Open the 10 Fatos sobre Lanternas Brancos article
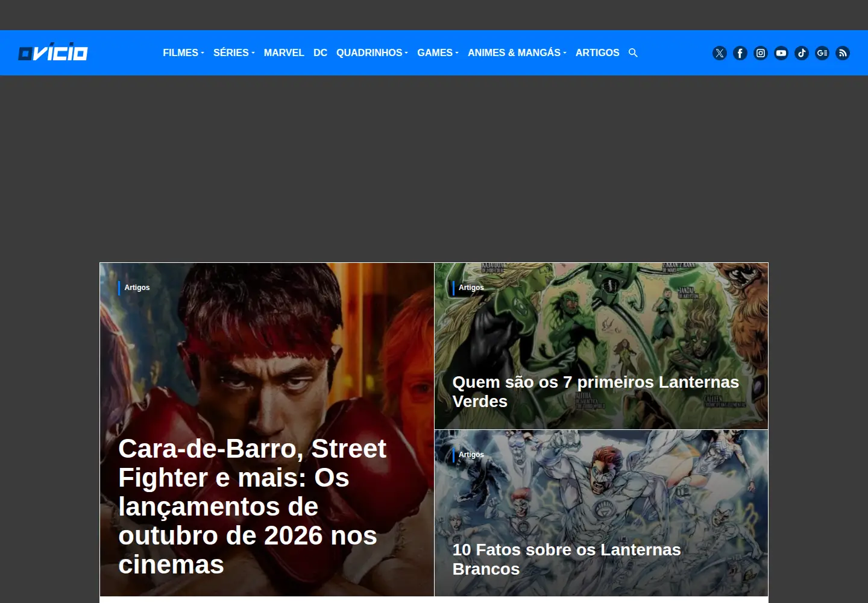 pyautogui.click(x=567, y=559)
